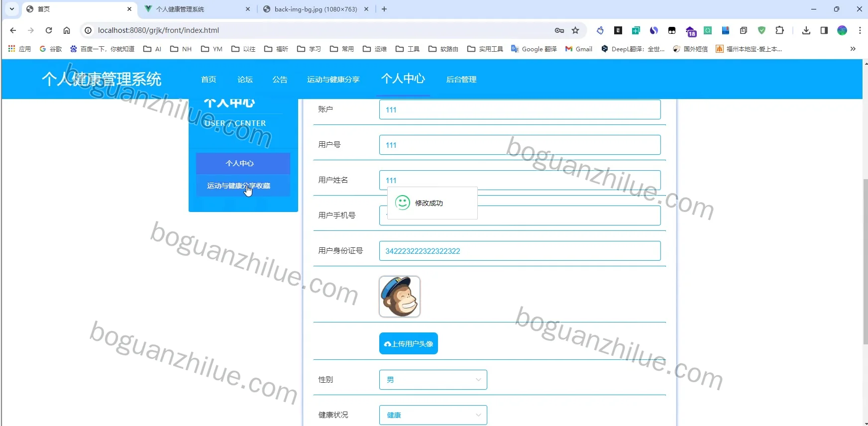Open the 谷歌 bookmark
868x426 pixels.
(51, 49)
